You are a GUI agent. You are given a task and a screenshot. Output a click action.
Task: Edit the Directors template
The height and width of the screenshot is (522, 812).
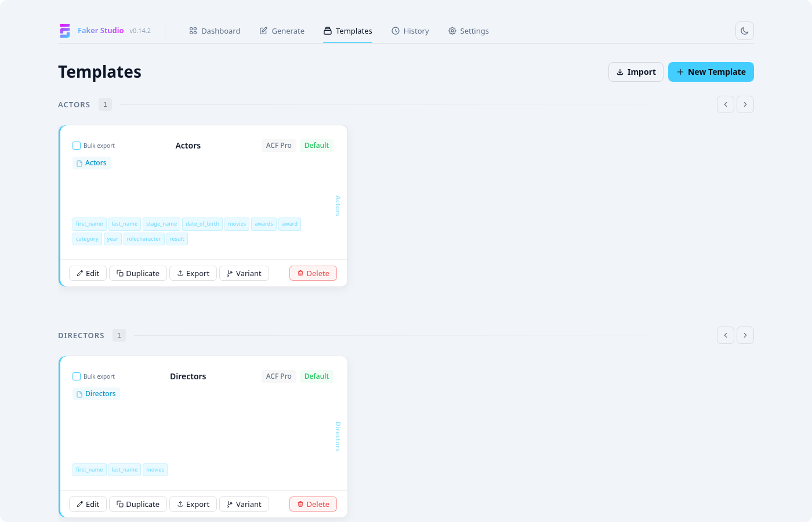coord(88,504)
